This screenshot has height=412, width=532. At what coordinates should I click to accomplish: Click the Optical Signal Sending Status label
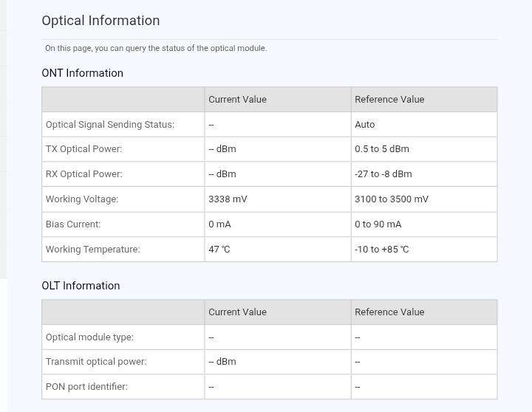(x=110, y=125)
